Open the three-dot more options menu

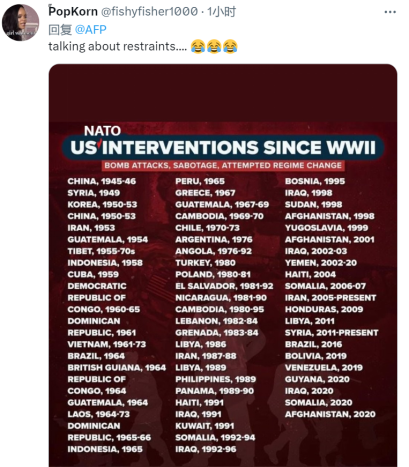pos(390,12)
